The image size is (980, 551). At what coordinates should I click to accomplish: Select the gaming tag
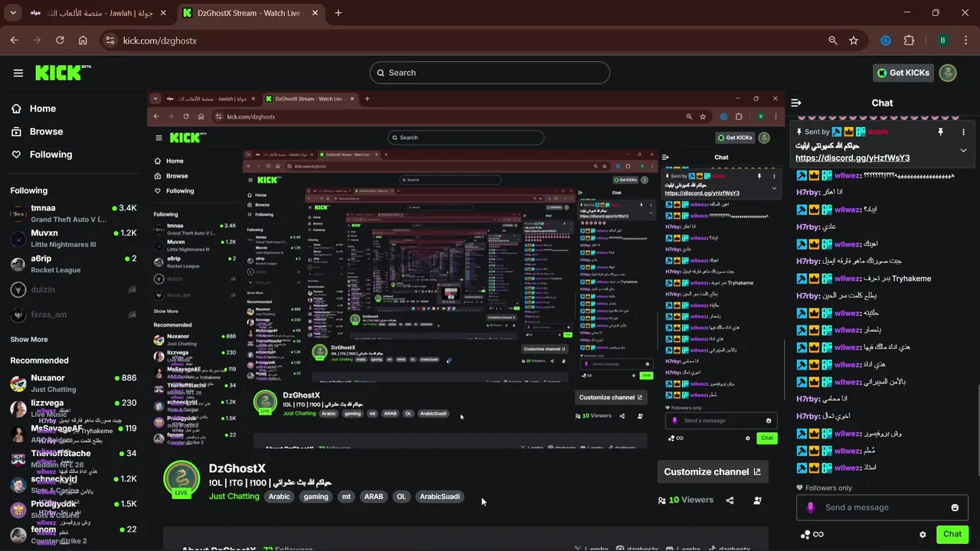[x=315, y=497]
